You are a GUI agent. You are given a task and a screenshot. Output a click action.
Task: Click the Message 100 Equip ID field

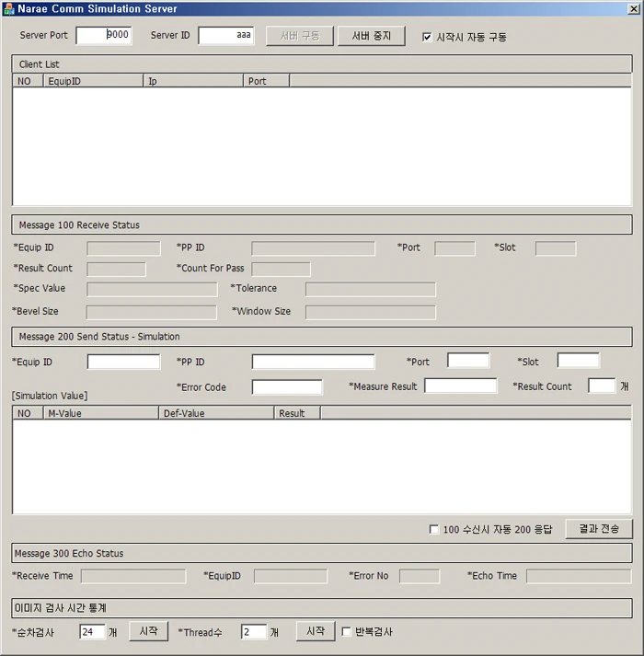[123, 248]
